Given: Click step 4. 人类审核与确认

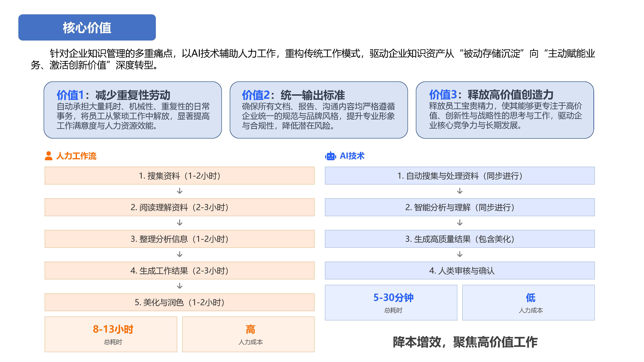Looking at the screenshot, I should point(460,271).
